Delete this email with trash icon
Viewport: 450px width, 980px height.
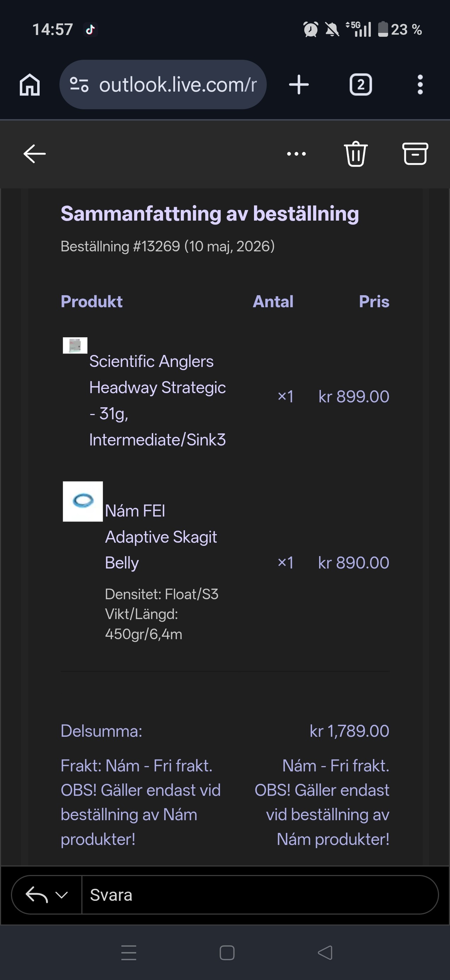pyautogui.click(x=356, y=154)
